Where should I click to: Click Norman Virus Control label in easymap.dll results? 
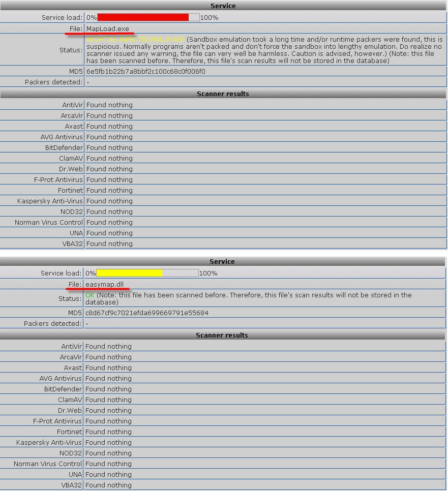coord(48,464)
